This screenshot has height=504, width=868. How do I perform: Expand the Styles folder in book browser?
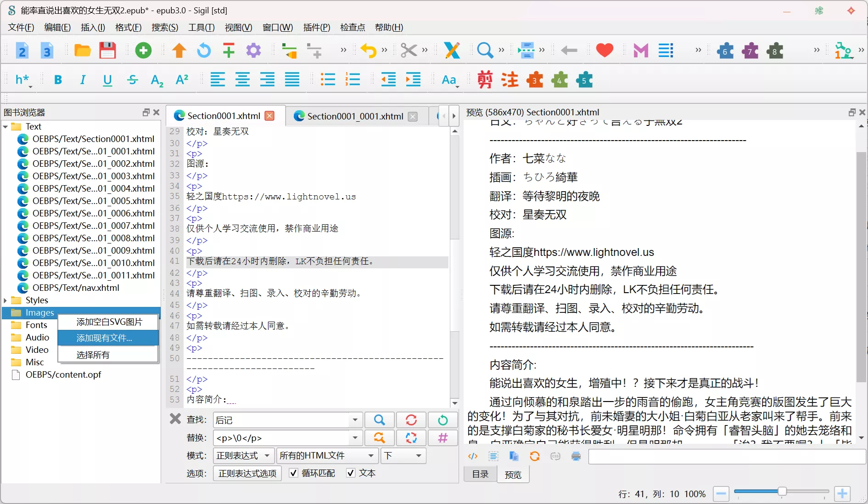click(6, 300)
